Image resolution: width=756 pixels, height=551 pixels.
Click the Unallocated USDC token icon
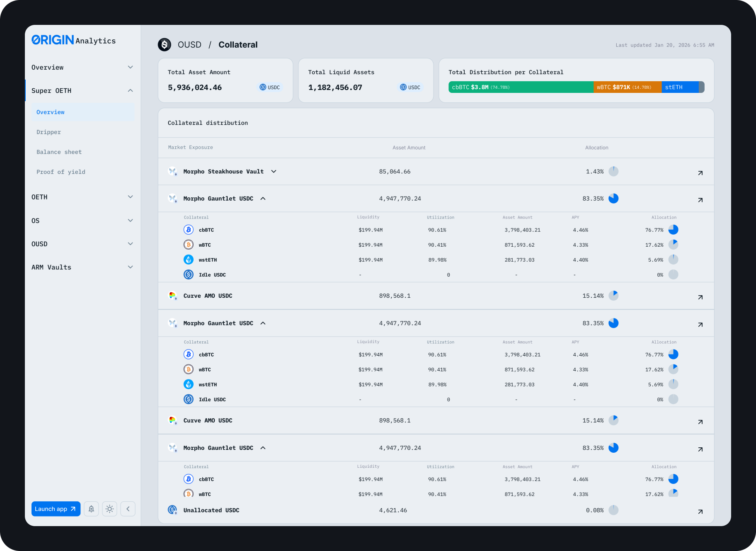[172, 510]
